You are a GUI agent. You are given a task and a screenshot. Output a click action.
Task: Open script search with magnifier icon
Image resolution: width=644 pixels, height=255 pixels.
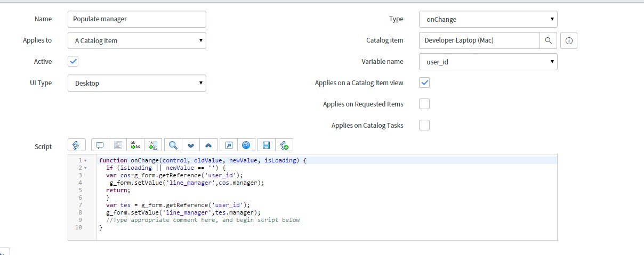tap(173, 145)
